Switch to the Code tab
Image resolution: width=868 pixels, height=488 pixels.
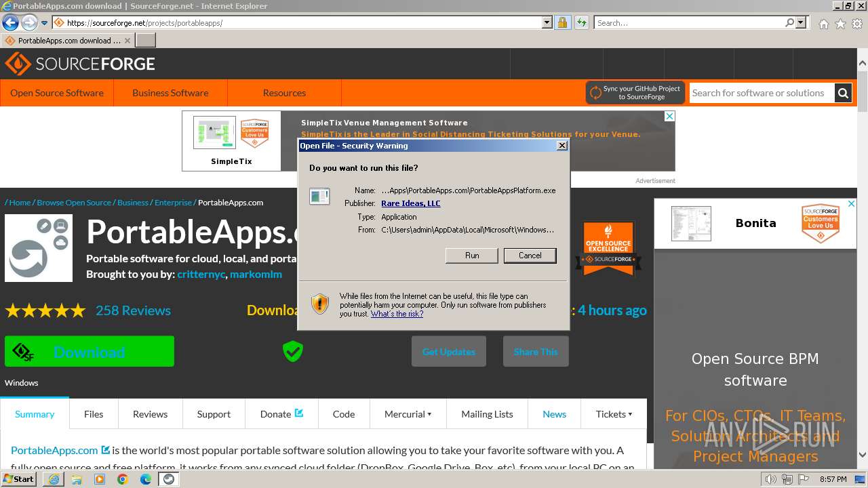pos(344,414)
